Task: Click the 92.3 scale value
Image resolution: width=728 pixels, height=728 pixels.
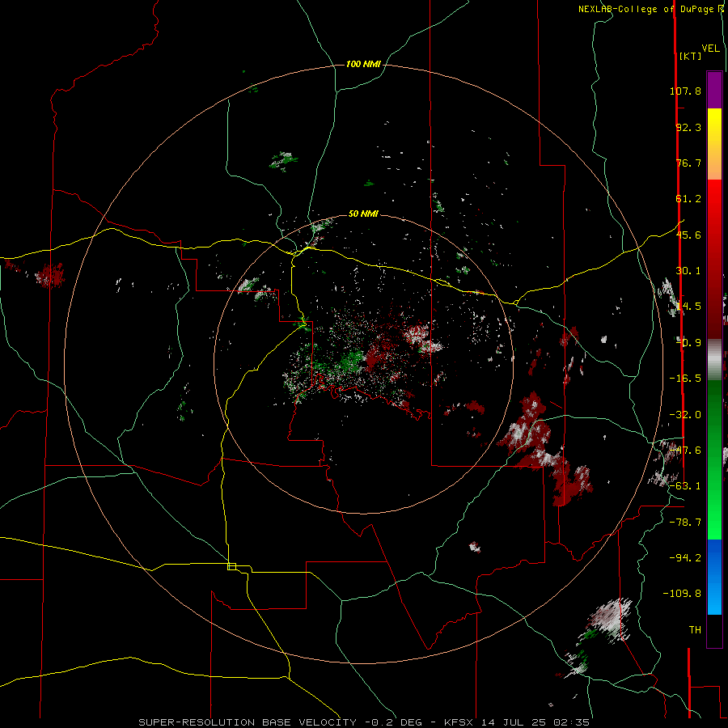Action: point(688,127)
